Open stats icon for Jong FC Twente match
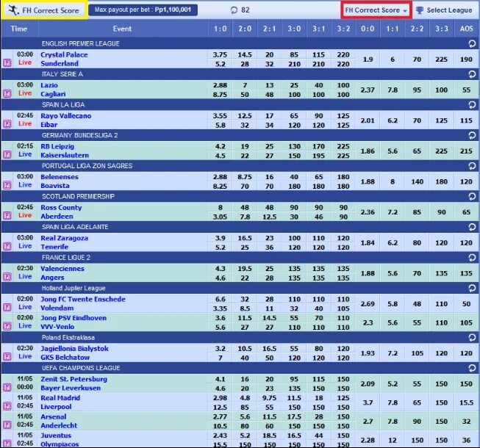The image size is (480, 448). tap(7, 308)
